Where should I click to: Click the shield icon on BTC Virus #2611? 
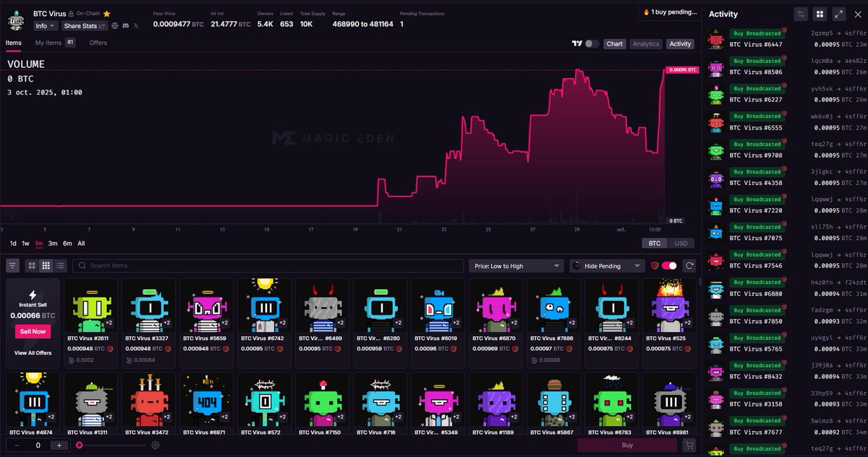(111, 349)
